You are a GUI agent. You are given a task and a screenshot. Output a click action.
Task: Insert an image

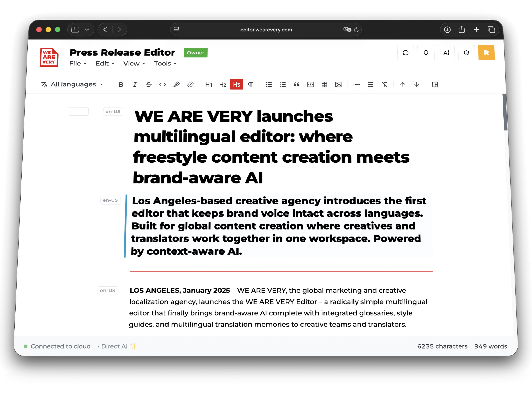click(338, 84)
